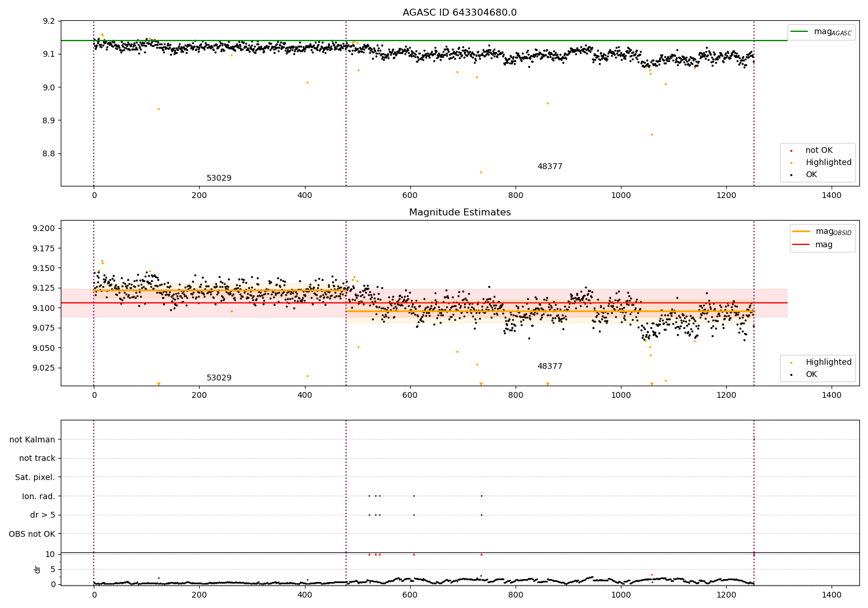Click the "9.100" y-axis tick label
The image size is (868, 608).
[43, 308]
